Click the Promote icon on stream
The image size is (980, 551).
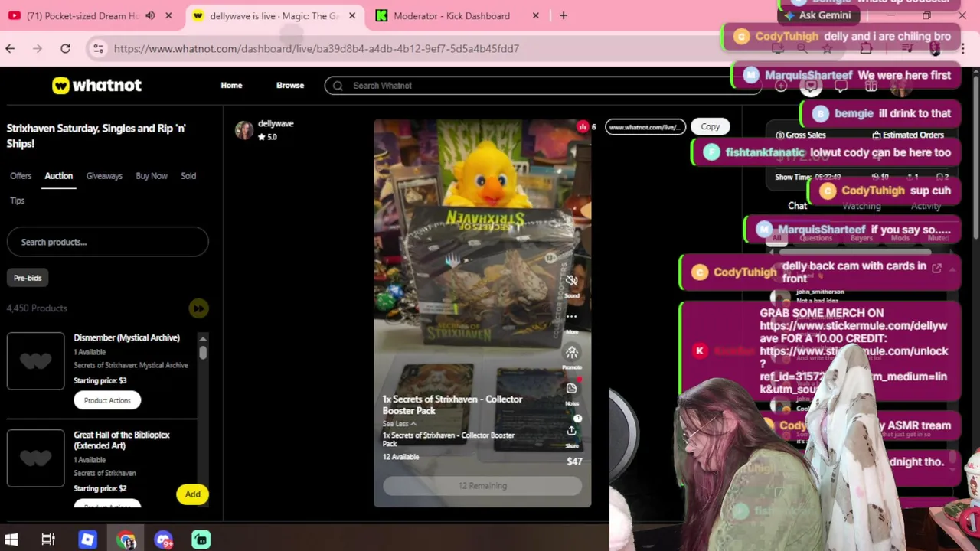click(572, 352)
